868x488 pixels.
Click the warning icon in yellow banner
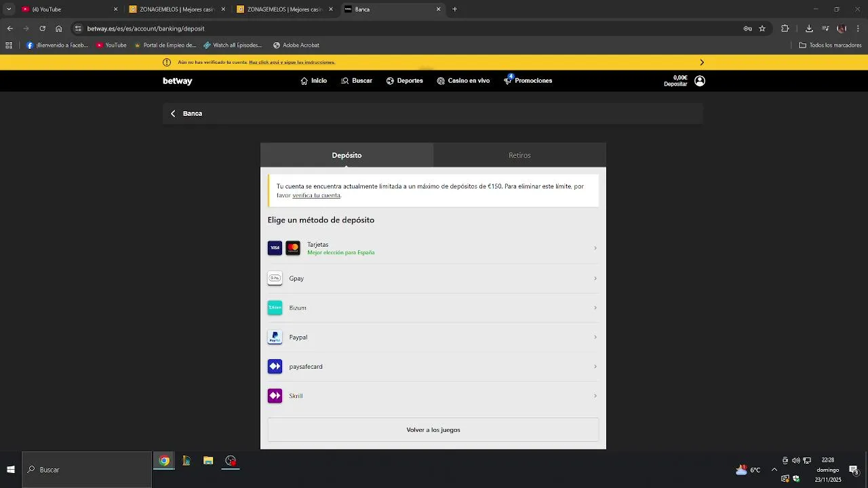[x=167, y=62]
